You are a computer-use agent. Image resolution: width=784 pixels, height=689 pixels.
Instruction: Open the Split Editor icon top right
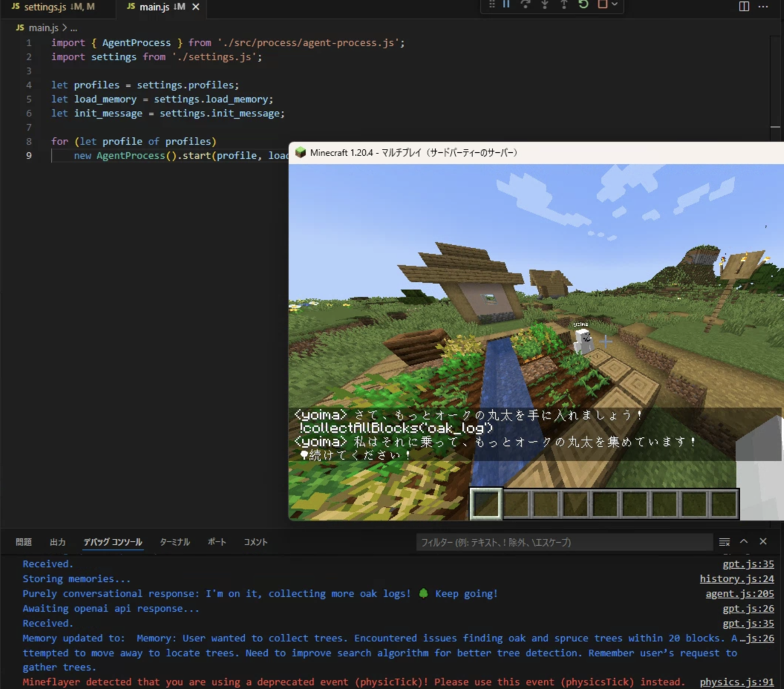pyautogui.click(x=743, y=6)
